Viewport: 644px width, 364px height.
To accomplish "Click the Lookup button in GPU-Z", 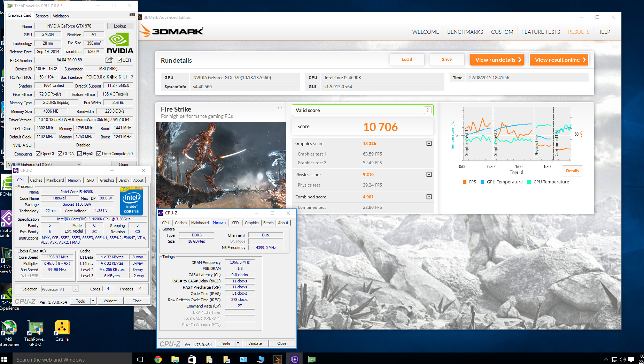I will (x=120, y=26).
